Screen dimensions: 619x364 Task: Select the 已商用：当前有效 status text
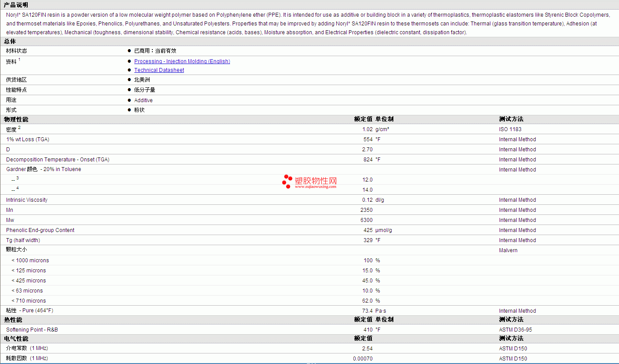coord(155,51)
